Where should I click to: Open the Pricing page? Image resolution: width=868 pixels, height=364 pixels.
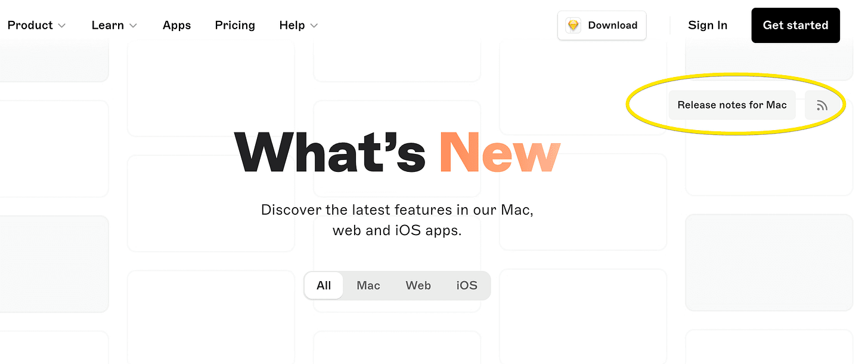tap(235, 25)
